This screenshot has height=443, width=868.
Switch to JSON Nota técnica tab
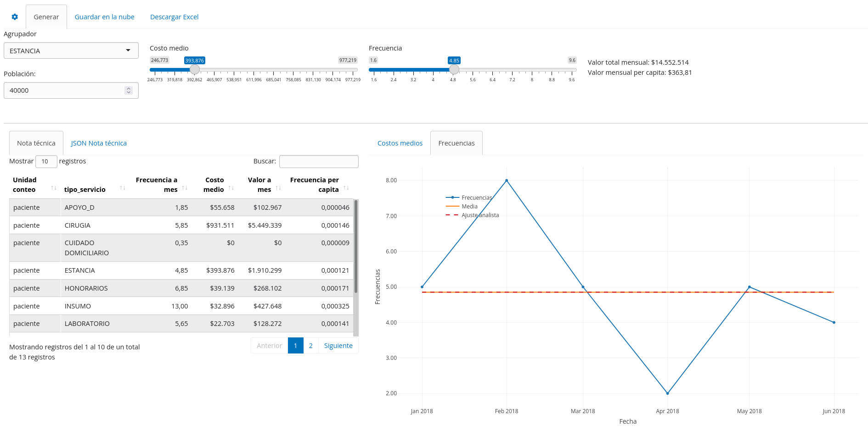pyautogui.click(x=99, y=143)
